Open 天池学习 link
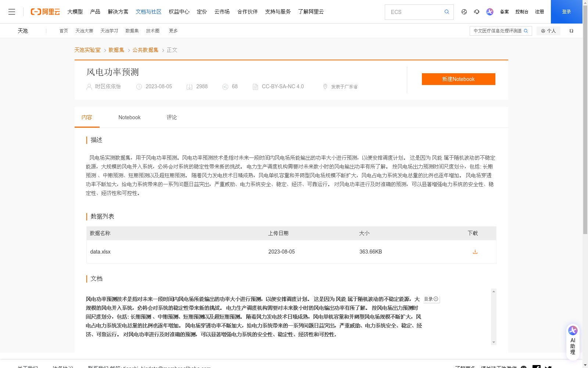 click(109, 31)
